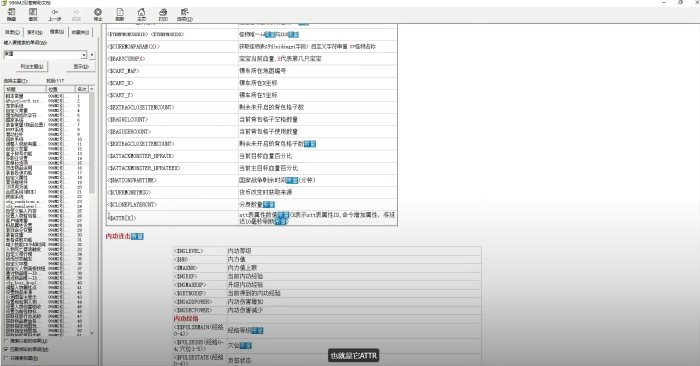This screenshot has width=700, height=366.
Task: Click the 列出主题 (List Topics) button
Action: click(x=32, y=67)
